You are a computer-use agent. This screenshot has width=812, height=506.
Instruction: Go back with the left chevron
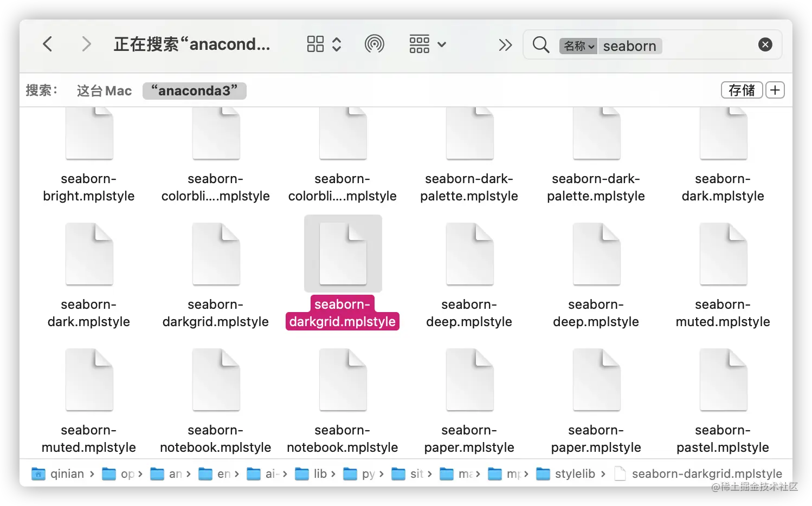(48, 44)
